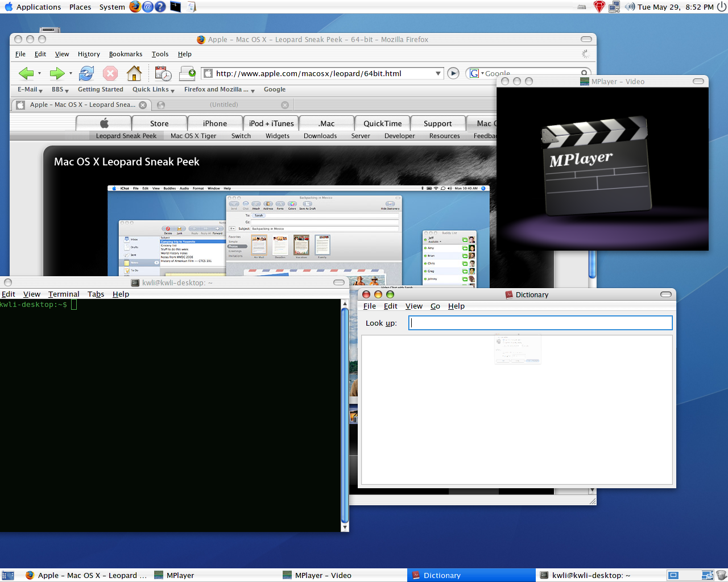Screen dimensions: 728x582
Task: Open Firefox home page icon
Action: point(134,73)
